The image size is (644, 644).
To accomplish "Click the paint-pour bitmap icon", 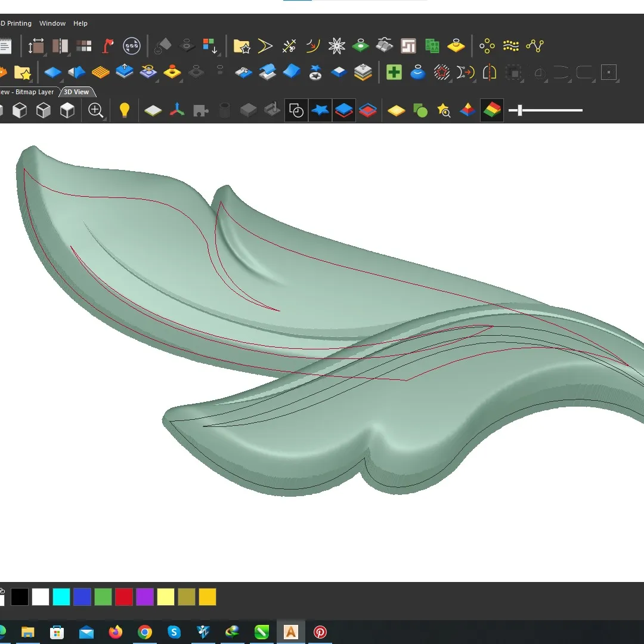I will click(x=417, y=72).
